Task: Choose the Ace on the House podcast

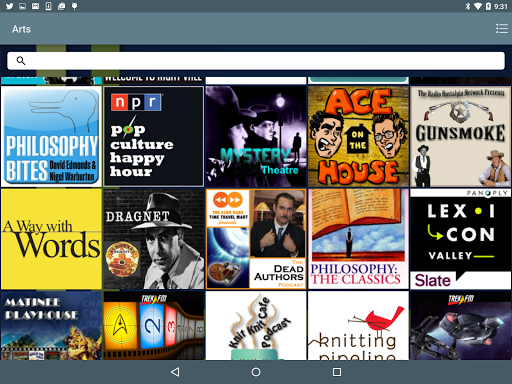Action: (x=358, y=136)
